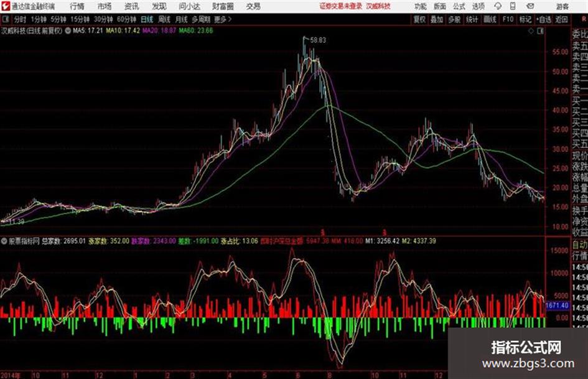The width and height of the screenshot is (588, 379).
Task: Open the 多周期 multi-period view
Action: pyautogui.click(x=200, y=19)
